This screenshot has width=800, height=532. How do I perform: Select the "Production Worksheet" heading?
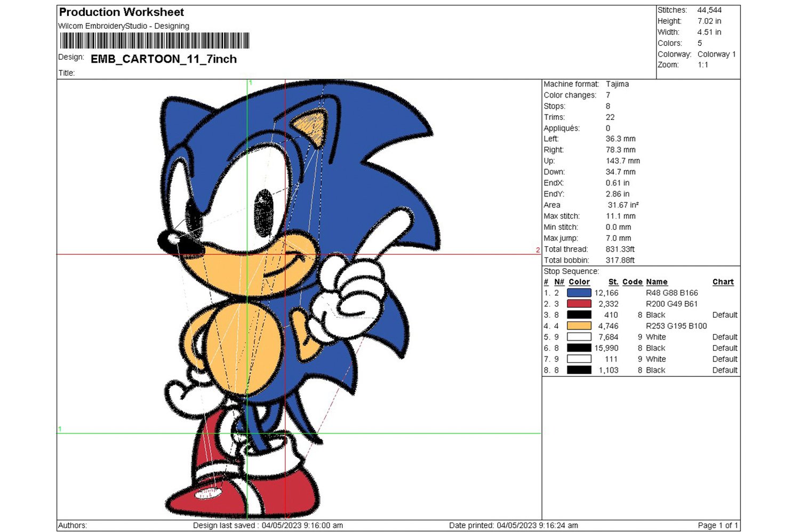pyautogui.click(x=122, y=12)
